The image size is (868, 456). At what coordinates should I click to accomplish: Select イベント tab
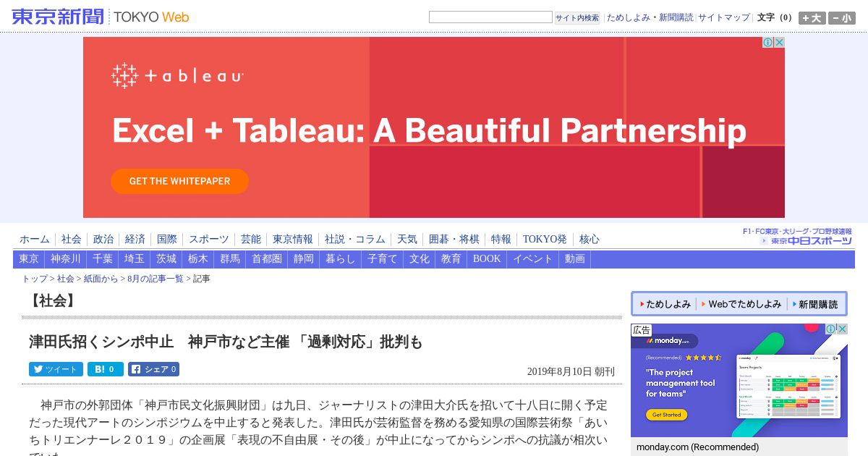533,259
